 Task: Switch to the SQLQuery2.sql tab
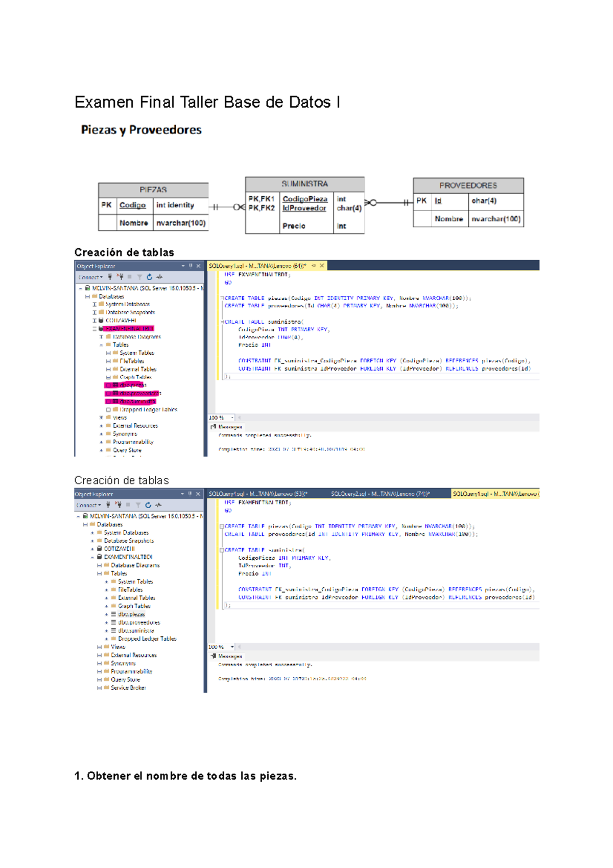pyautogui.click(x=380, y=494)
